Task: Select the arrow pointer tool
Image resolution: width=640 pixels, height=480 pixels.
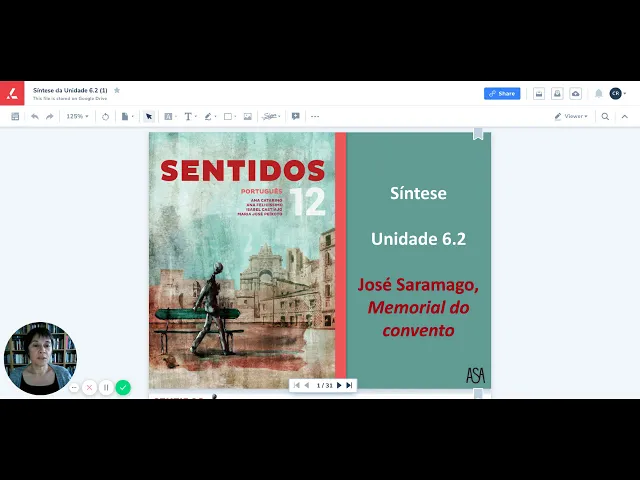Action: click(x=149, y=117)
